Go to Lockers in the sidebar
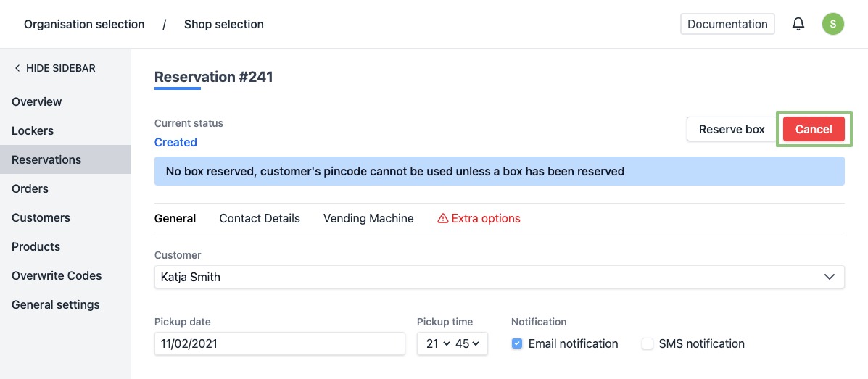Screen dimensions: 868x379 (33, 130)
